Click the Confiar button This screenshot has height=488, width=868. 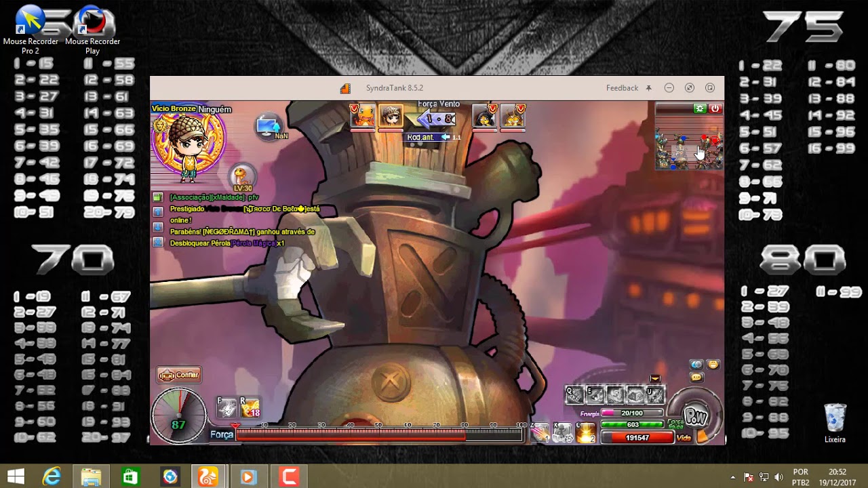[x=180, y=375]
